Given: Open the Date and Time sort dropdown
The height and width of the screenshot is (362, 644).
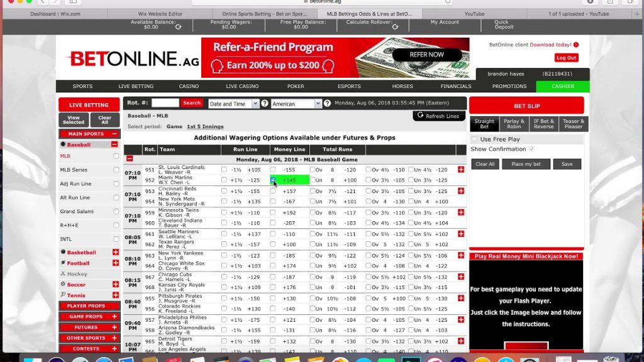Looking at the screenshot, I should [233, 104].
